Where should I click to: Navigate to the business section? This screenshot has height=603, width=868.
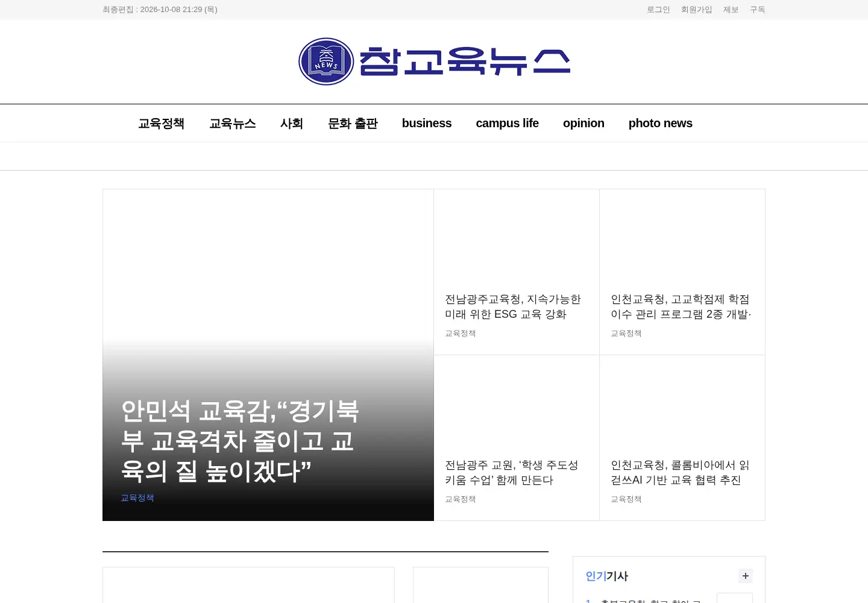427,123
